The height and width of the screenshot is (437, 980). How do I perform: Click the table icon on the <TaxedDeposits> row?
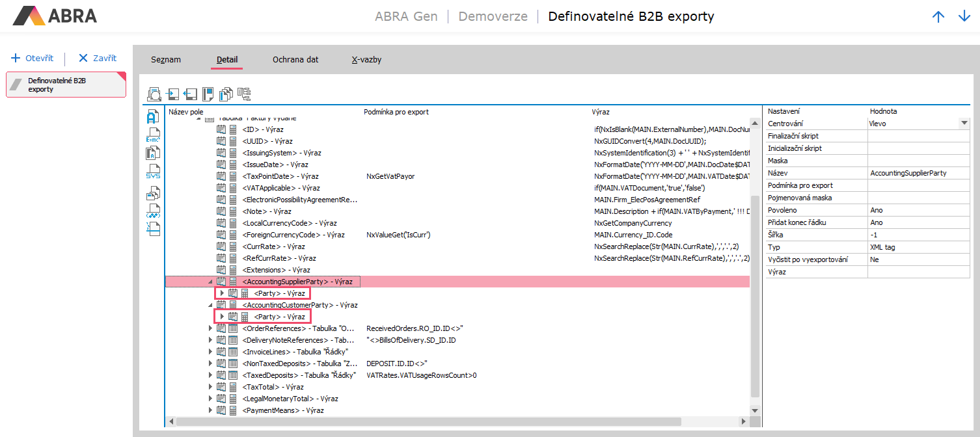[233, 375]
